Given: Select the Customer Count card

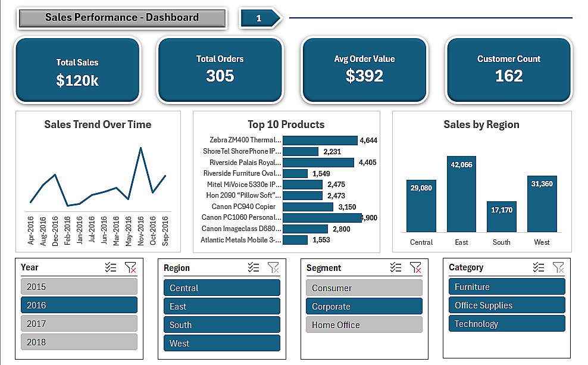Looking at the screenshot, I should coord(509,70).
